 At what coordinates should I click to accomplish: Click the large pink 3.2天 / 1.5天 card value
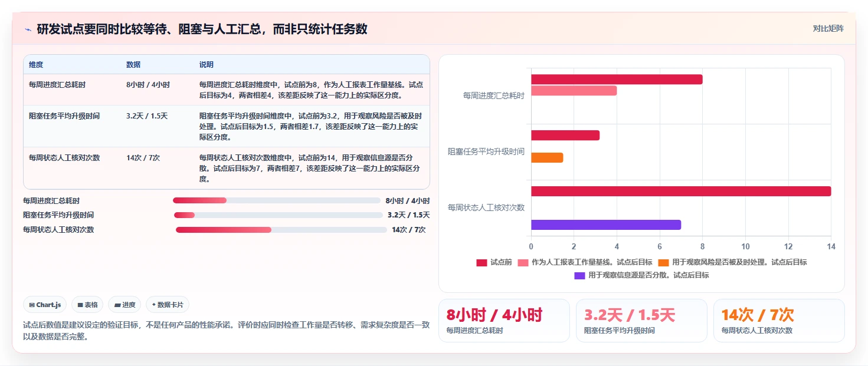(x=630, y=315)
